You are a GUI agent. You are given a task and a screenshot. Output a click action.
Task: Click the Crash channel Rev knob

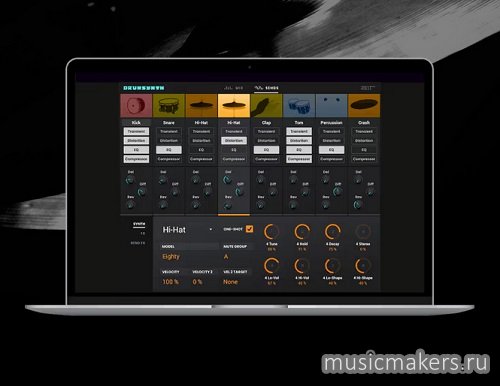coord(358,204)
